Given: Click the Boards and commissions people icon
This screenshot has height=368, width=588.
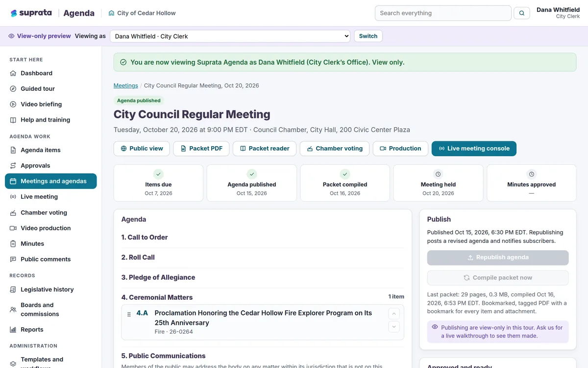Looking at the screenshot, I should click(x=13, y=310).
